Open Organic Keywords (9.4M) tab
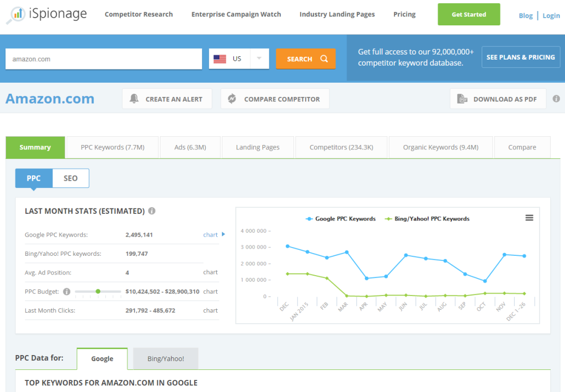Image resolution: width=565 pixels, height=392 pixels. pos(441,147)
